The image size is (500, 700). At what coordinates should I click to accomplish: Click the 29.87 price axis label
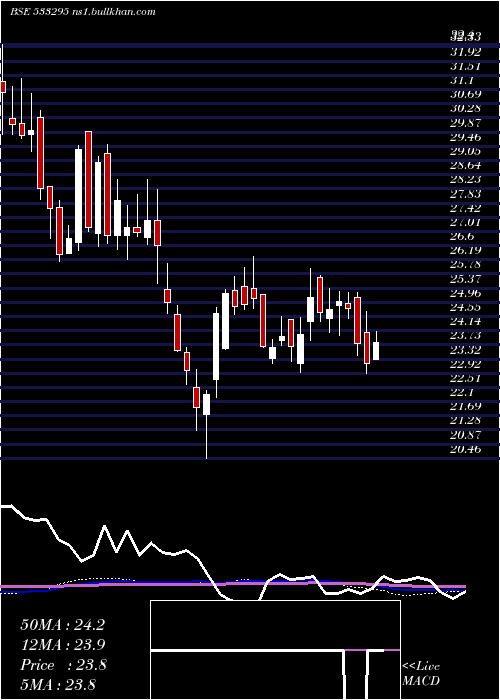(466, 123)
